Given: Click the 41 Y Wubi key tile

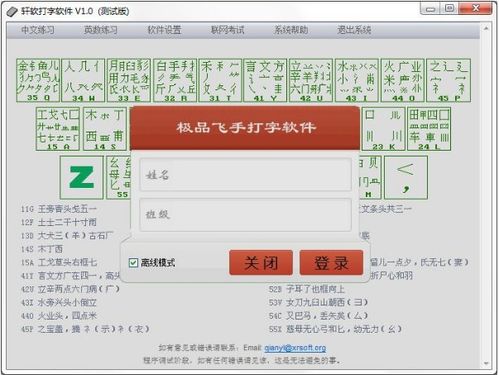Looking at the screenshot, I should click(265, 80).
